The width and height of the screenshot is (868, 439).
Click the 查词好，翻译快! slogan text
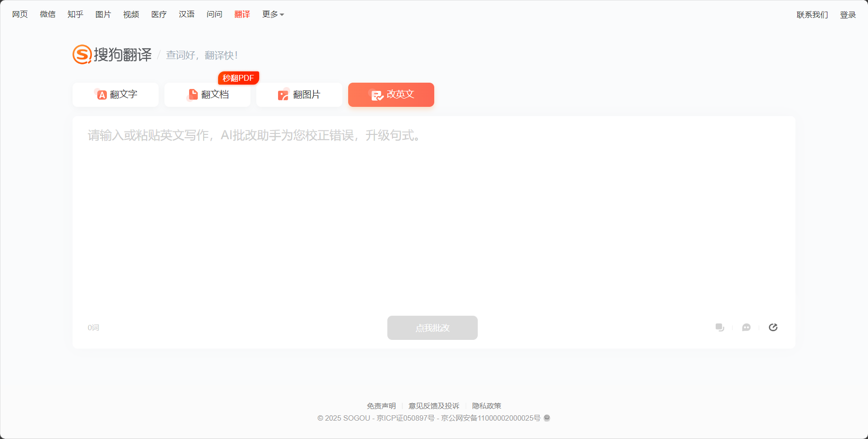(202, 55)
